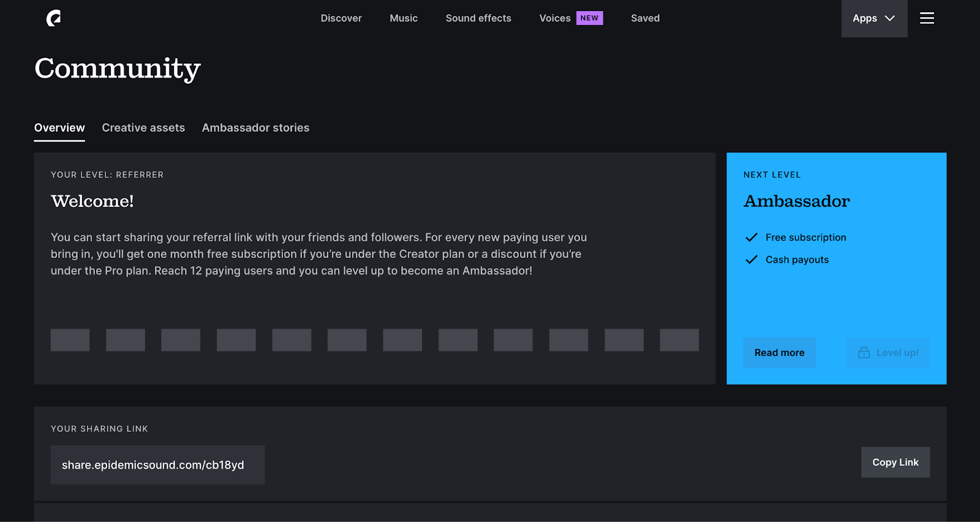Image resolution: width=980 pixels, height=522 pixels.
Task: Select the Overview tab
Action: click(59, 128)
